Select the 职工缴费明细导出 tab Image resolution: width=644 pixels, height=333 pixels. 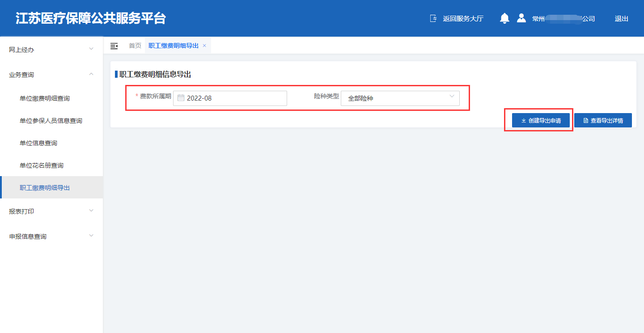[x=173, y=46]
